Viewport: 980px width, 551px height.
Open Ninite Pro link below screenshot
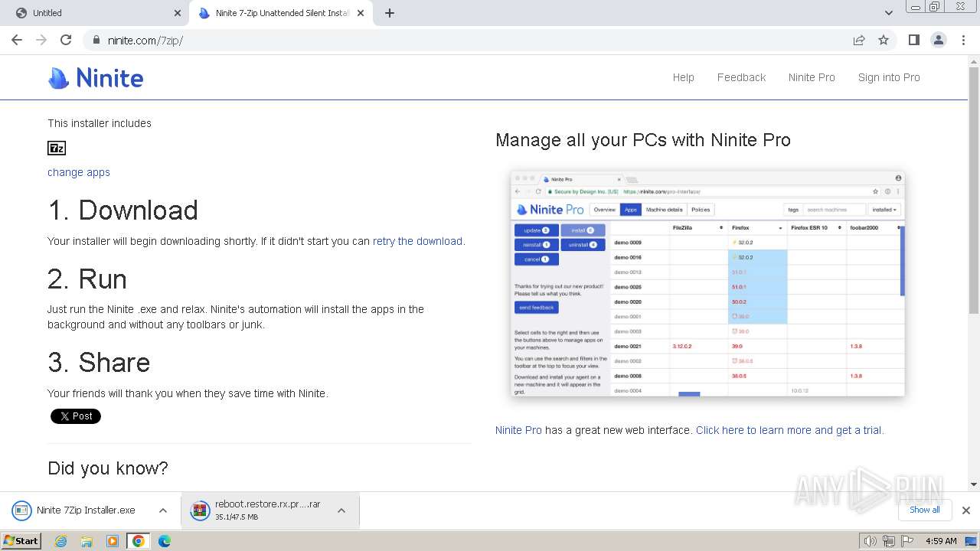(518, 430)
